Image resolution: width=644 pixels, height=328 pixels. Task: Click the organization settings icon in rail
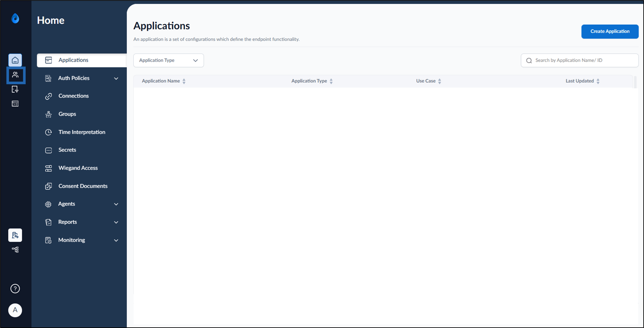point(15,235)
